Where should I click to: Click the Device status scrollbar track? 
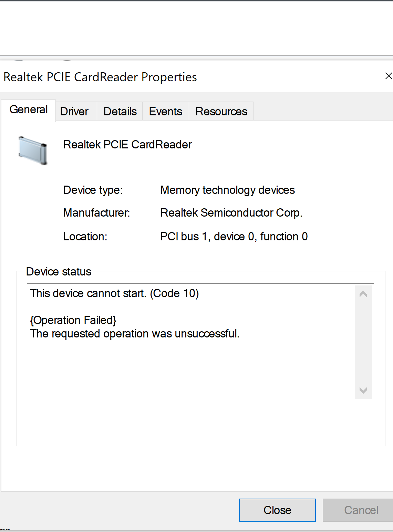pyautogui.click(x=363, y=343)
